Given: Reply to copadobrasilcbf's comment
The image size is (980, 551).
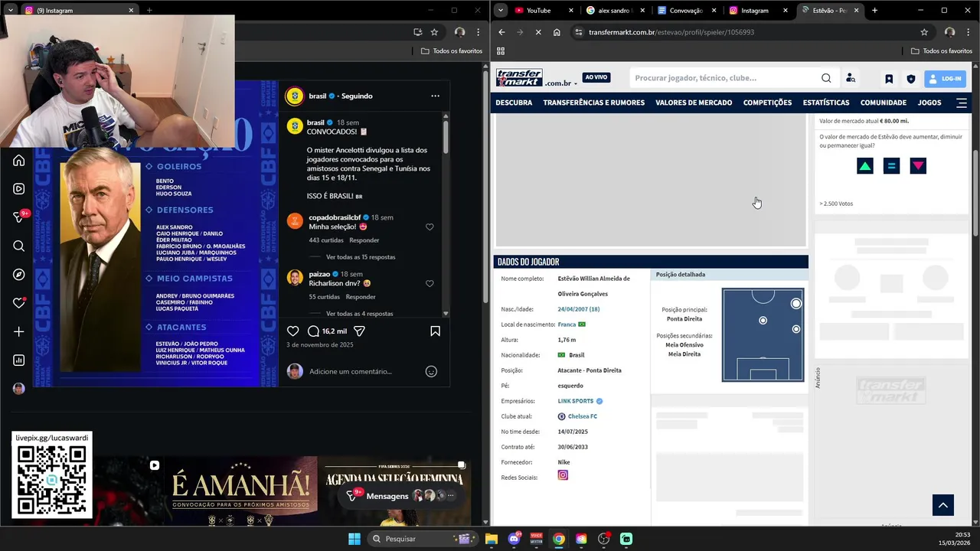Looking at the screenshot, I should coord(364,240).
